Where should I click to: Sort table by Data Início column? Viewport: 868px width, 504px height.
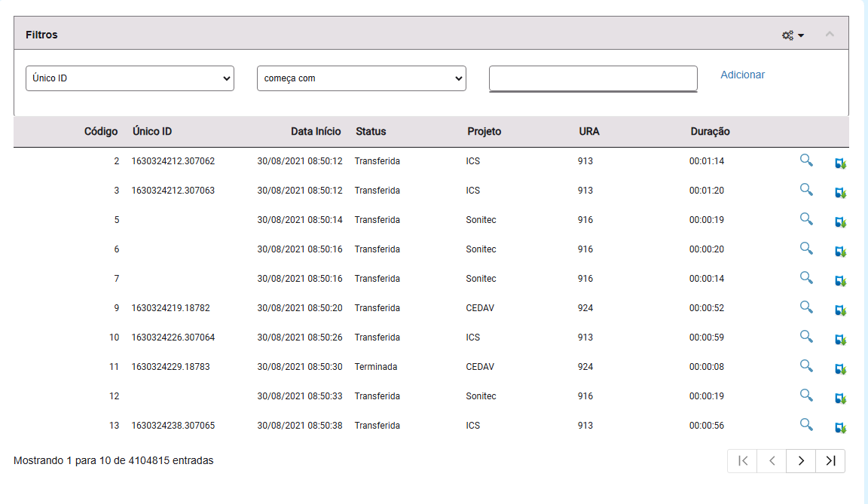[x=316, y=132]
